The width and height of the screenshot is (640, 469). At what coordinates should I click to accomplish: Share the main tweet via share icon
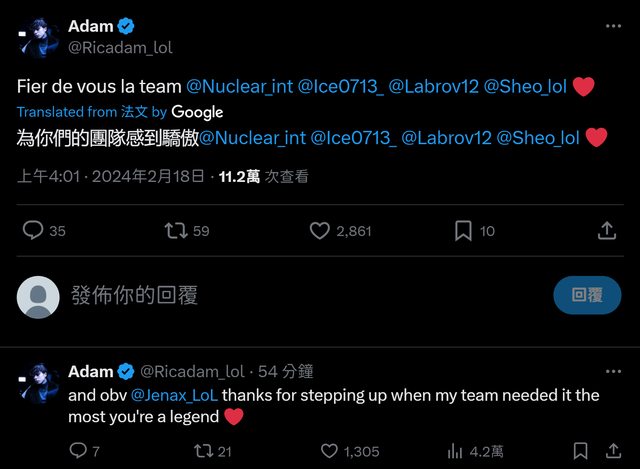pyautogui.click(x=606, y=231)
